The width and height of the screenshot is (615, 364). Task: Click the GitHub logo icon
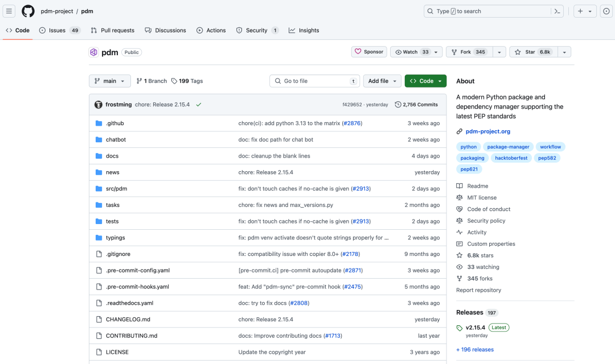28,11
